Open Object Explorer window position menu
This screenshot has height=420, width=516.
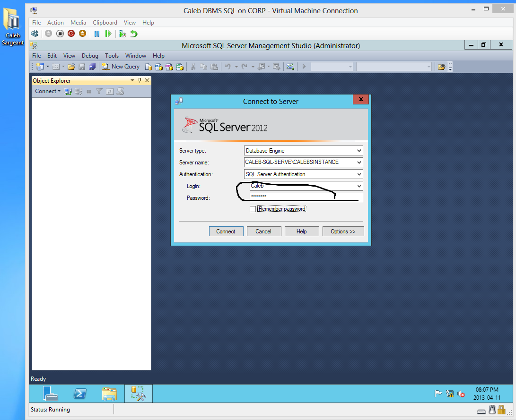click(132, 80)
